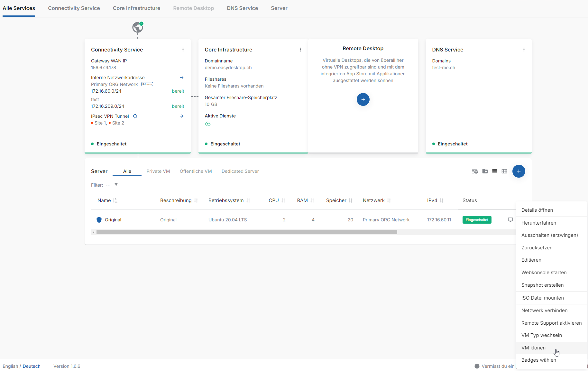The height and width of the screenshot is (371, 588).
Task: Open Interne Netzwerkadresse arrow link
Action: pyautogui.click(x=182, y=78)
